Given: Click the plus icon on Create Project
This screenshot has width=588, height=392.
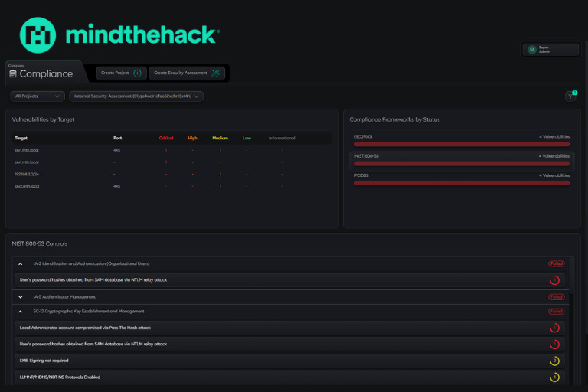Looking at the screenshot, I should click(137, 73).
